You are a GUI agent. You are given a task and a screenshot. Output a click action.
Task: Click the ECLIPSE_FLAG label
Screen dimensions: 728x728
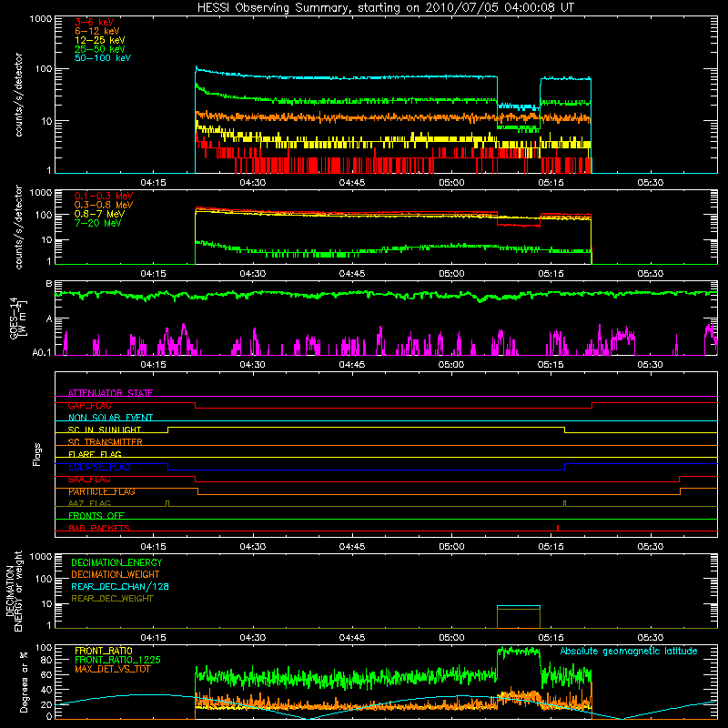tap(99, 467)
